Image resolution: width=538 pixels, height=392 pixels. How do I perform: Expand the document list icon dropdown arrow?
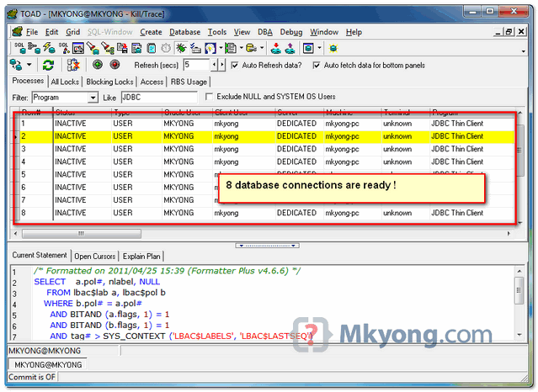pos(241,48)
